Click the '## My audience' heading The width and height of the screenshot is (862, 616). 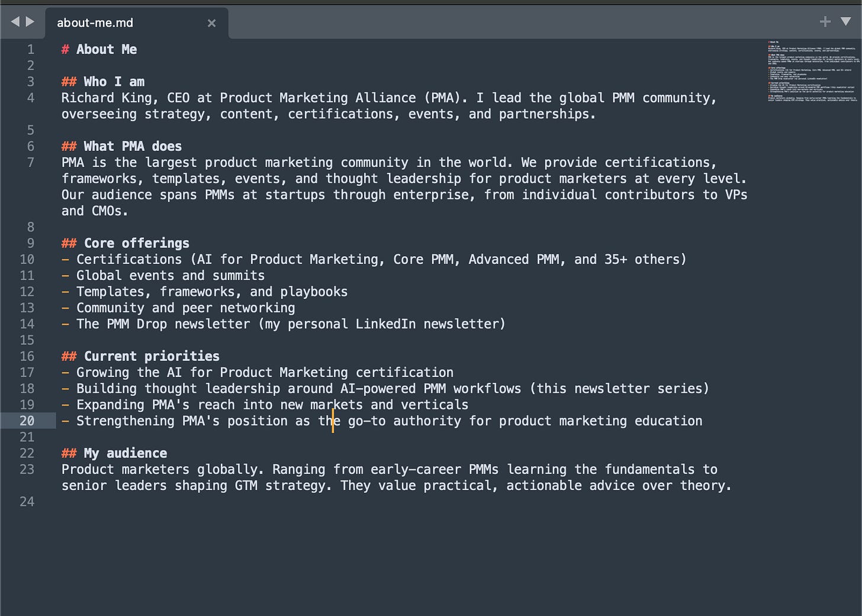click(x=114, y=453)
